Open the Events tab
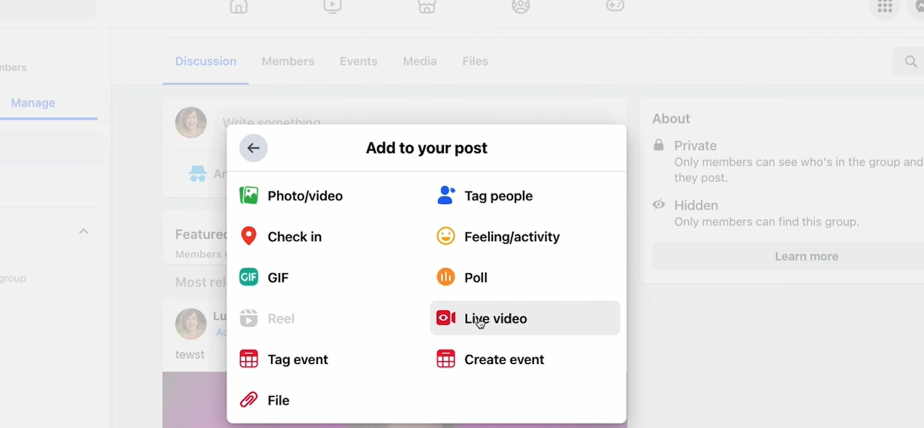Viewport: 924px width, 428px height. click(x=358, y=61)
